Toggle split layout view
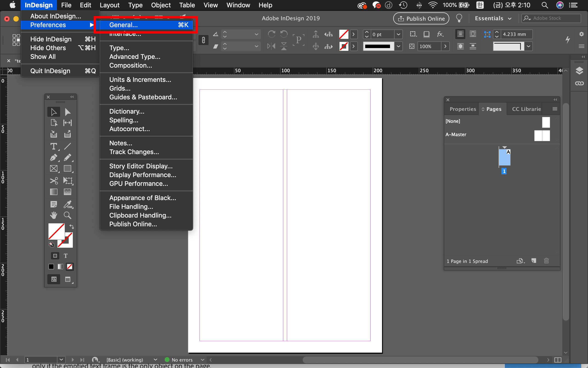The image size is (588, 368). 558,360
